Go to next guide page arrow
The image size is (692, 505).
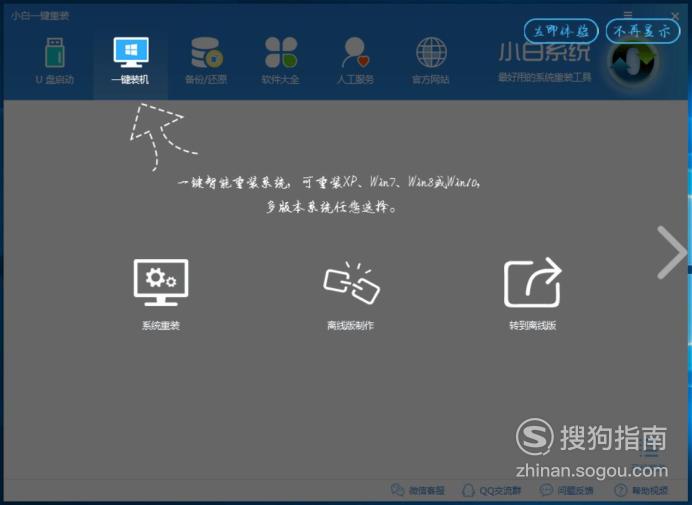coord(672,252)
